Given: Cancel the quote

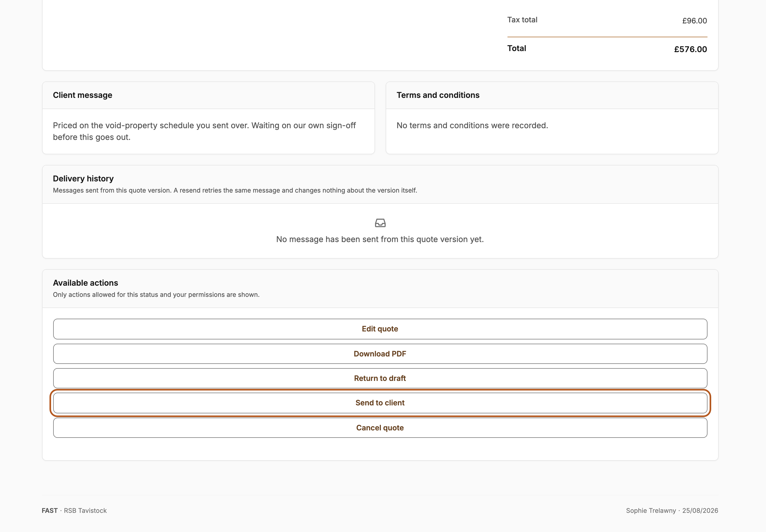Looking at the screenshot, I should tap(380, 428).
